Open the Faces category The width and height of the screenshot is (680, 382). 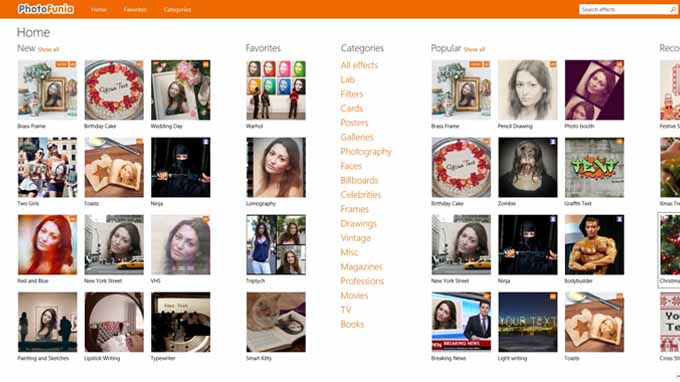(x=351, y=166)
